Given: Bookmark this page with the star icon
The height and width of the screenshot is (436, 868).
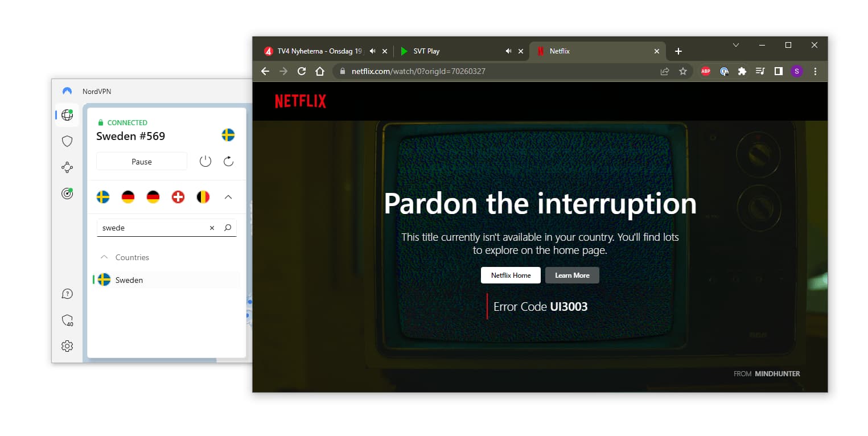Looking at the screenshot, I should coord(683,71).
